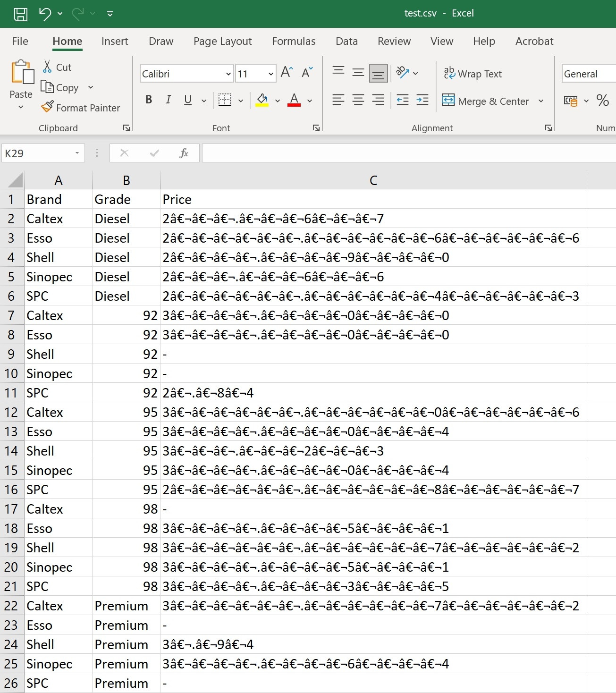The image size is (616, 693).
Task: Center text horizontally
Action: (358, 100)
